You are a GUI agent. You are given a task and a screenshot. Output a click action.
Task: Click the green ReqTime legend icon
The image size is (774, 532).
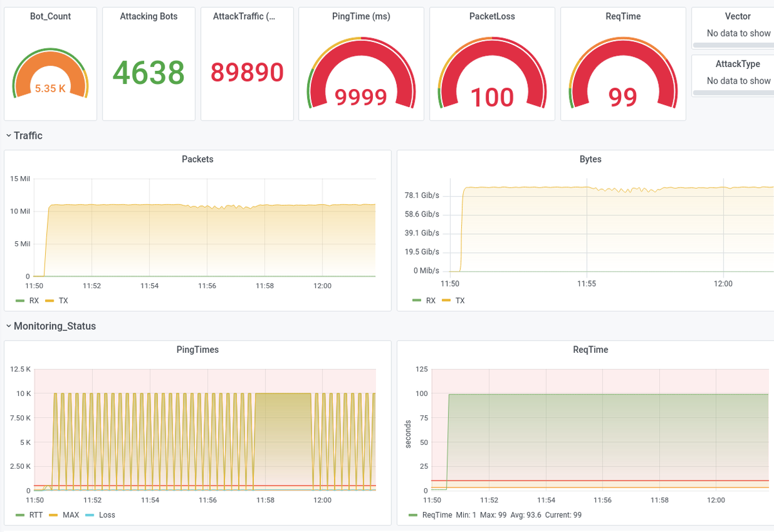[413, 515]
